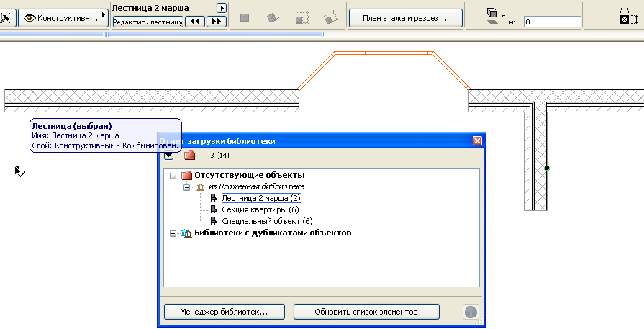Click the 3 (14) count in the report toolbar
The height and width of the screenshot is (329, 644).
[x=219, y=156]
